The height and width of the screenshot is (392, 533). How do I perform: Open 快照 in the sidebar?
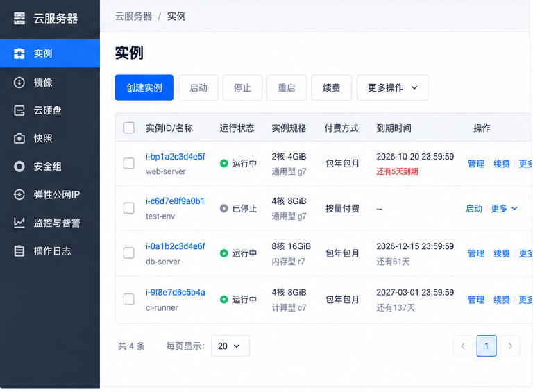point(50,138)
